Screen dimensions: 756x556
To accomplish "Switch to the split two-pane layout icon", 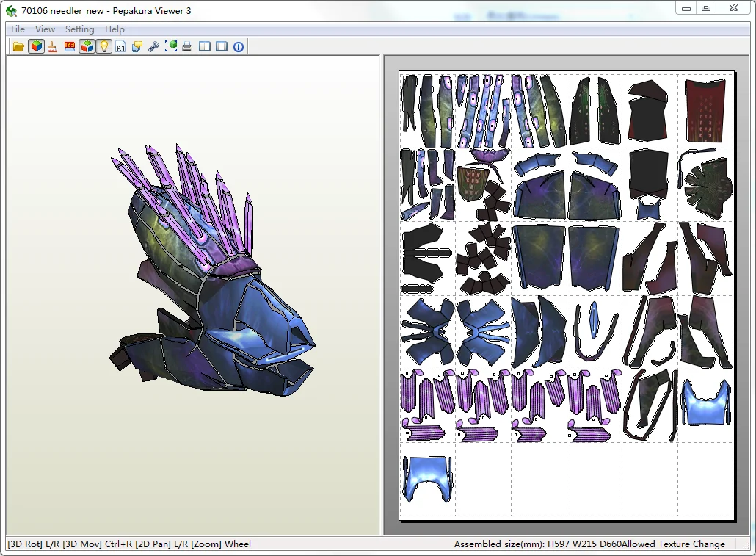I will [x=205, y=47].
